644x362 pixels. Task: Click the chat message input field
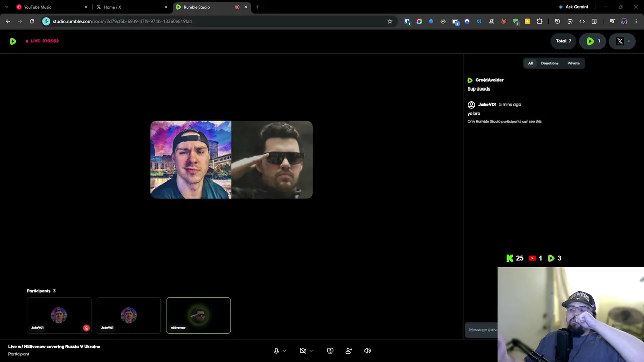click(481, 330)
